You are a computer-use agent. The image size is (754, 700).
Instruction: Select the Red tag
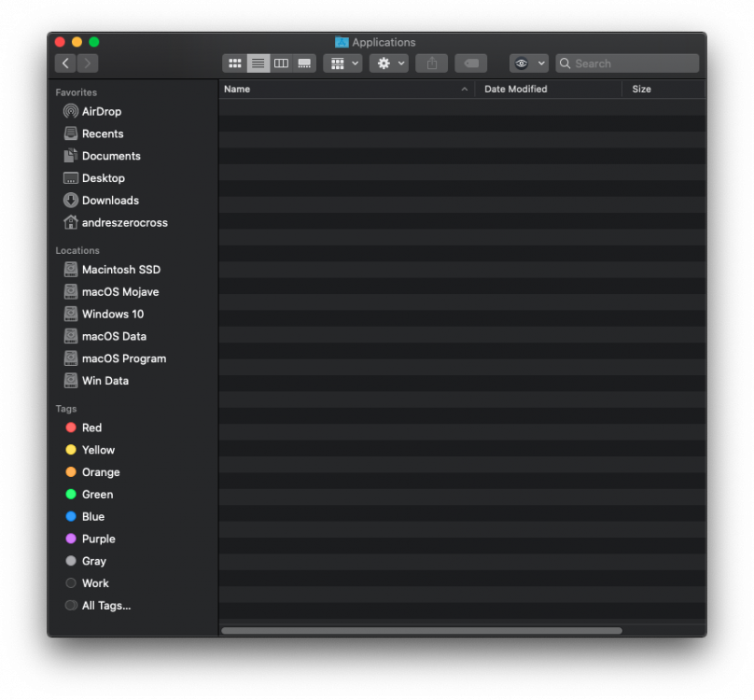84,427
